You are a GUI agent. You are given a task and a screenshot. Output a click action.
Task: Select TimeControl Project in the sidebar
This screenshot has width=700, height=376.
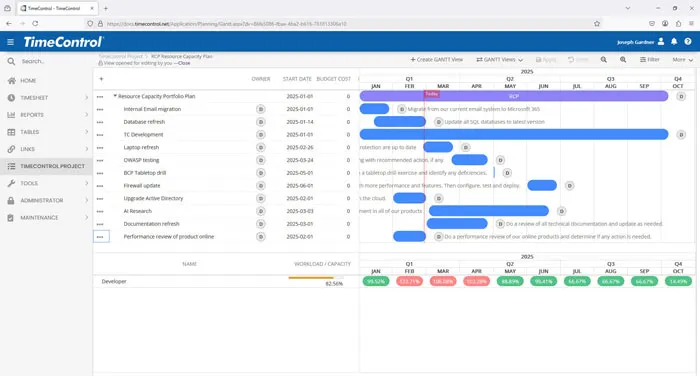[46, 166]
